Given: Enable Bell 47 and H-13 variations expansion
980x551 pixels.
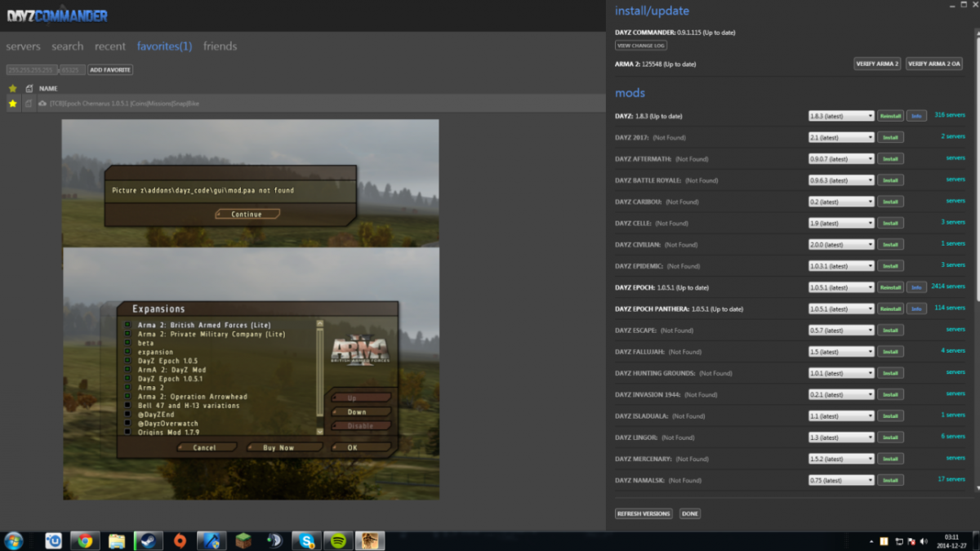Looking at the screenshot, I should pos(127,406).
